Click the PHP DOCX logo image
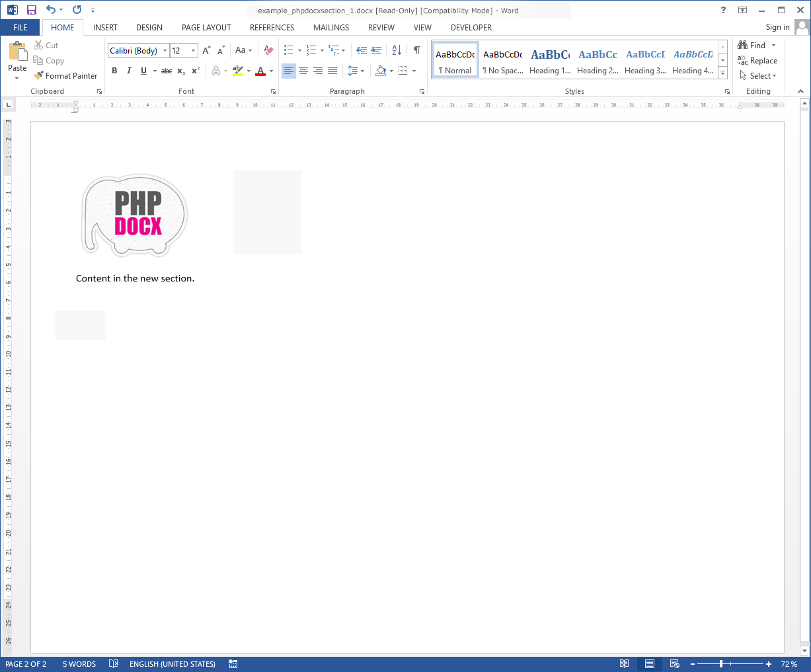The width and height of the screenshot is (811, 672). tap(135, 215)
